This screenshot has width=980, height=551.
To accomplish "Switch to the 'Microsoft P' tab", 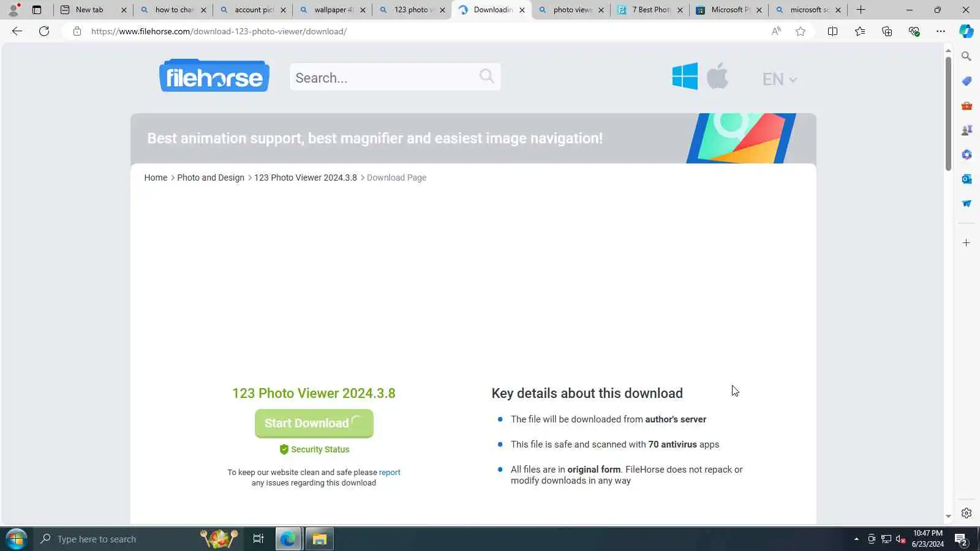I will (728, 10).
